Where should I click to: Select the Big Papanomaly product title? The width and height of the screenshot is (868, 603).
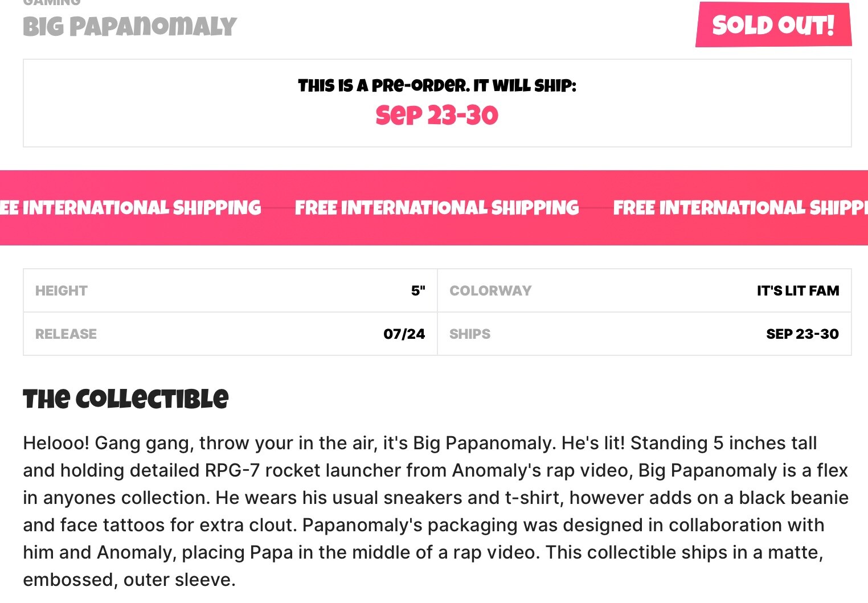129,27
